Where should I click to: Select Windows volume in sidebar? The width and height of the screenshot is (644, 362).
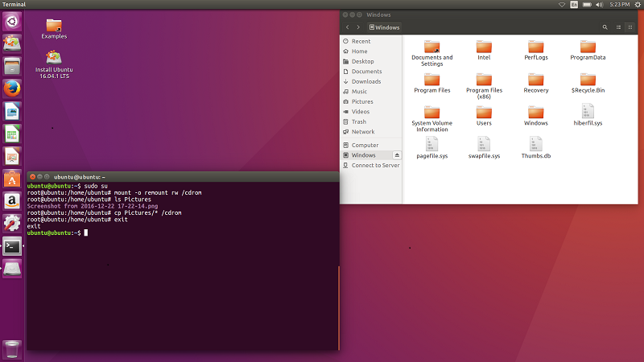point(366,155)
